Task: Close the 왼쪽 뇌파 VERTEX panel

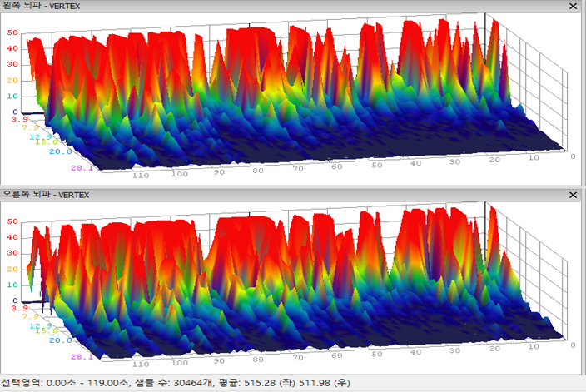Action: (x=576, y=6)
